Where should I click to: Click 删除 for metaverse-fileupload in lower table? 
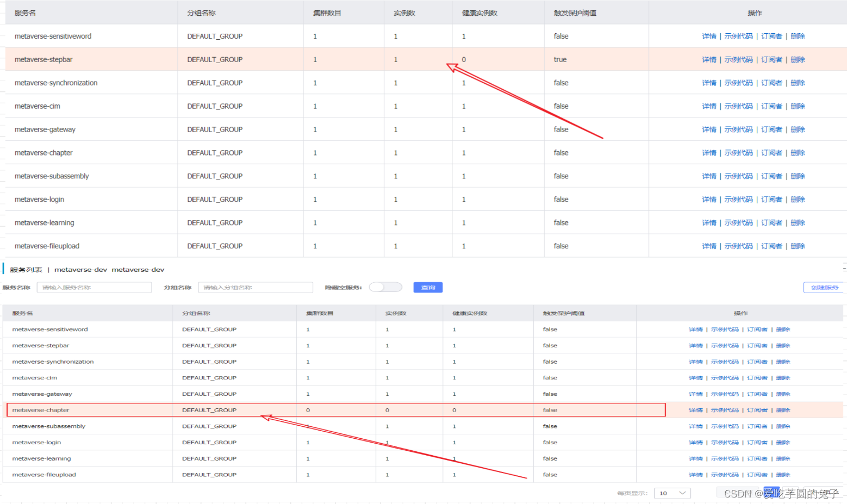[x=783, y=475]
